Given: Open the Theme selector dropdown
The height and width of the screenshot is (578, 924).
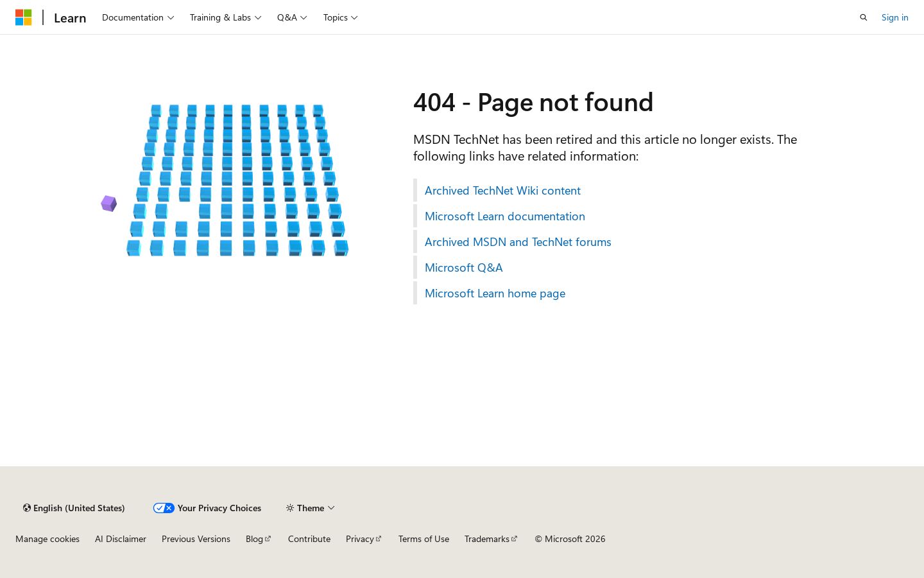Looking at the screenshot, I should [x=311, y=508].
